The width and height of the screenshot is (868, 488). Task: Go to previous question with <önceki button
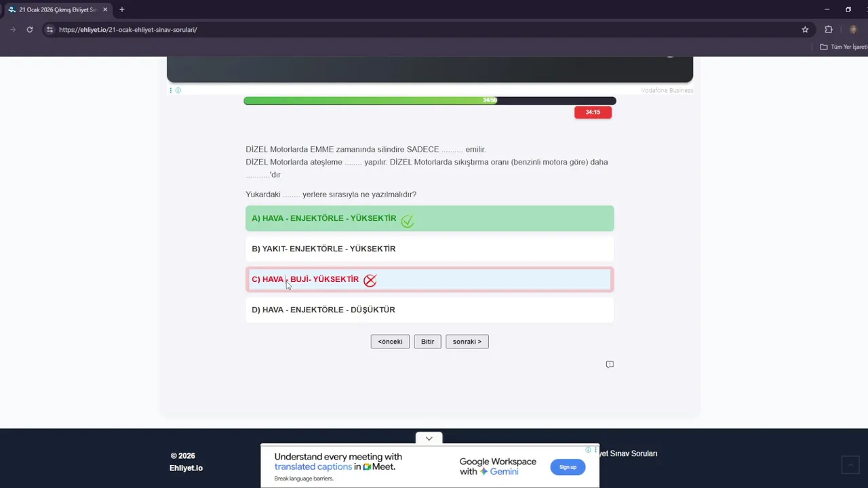coord(390,342)
